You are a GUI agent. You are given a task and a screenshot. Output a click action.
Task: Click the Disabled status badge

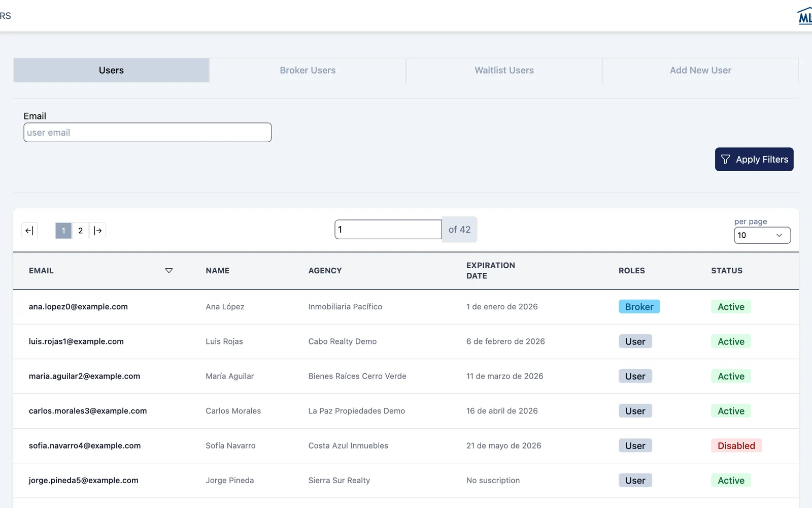pos(736,446)
